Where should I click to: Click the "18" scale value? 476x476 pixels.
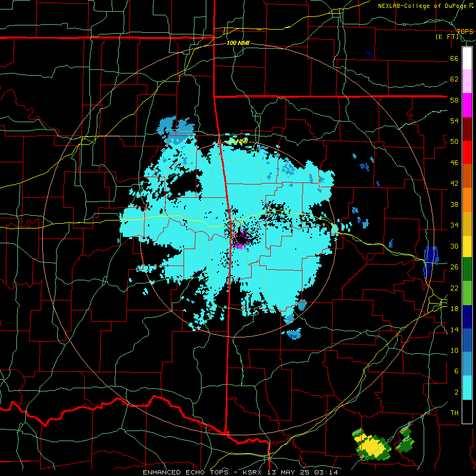pyautogui.click(x=454, y=309)
